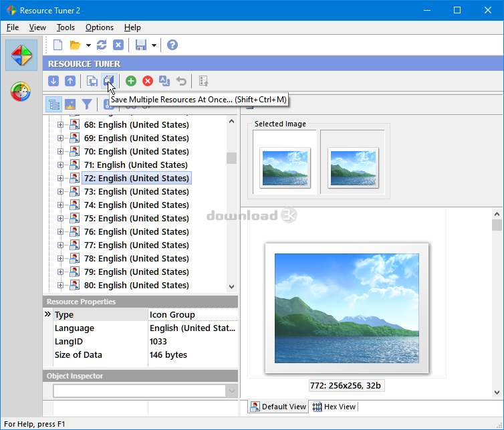Click the Icon Group value cell

pos(193,314)
